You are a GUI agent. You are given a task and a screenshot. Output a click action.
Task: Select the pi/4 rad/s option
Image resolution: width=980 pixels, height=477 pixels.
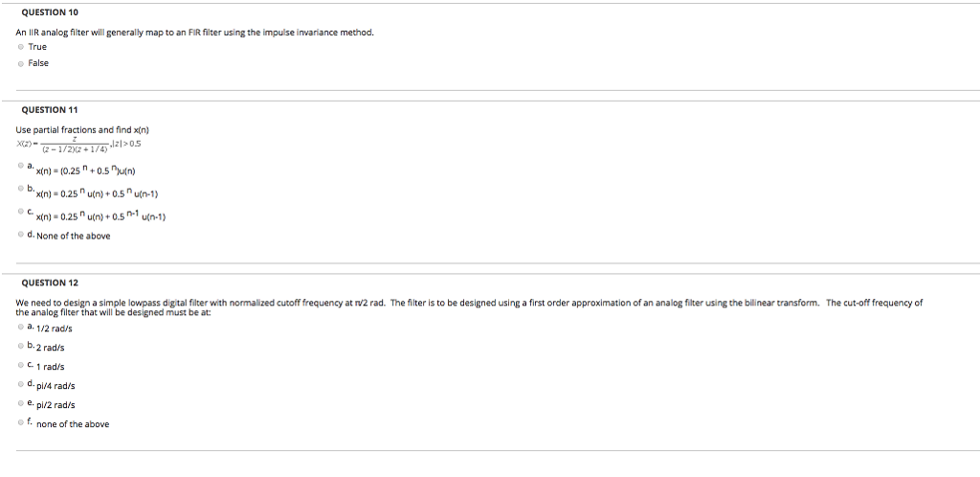coord(21,384)
